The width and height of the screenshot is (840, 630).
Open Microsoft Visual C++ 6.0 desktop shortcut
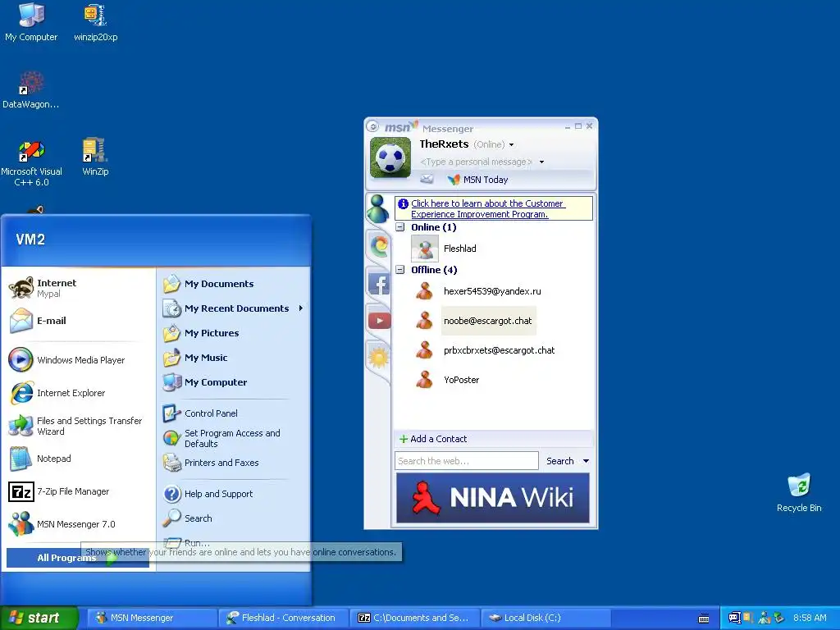click(31, 162)
